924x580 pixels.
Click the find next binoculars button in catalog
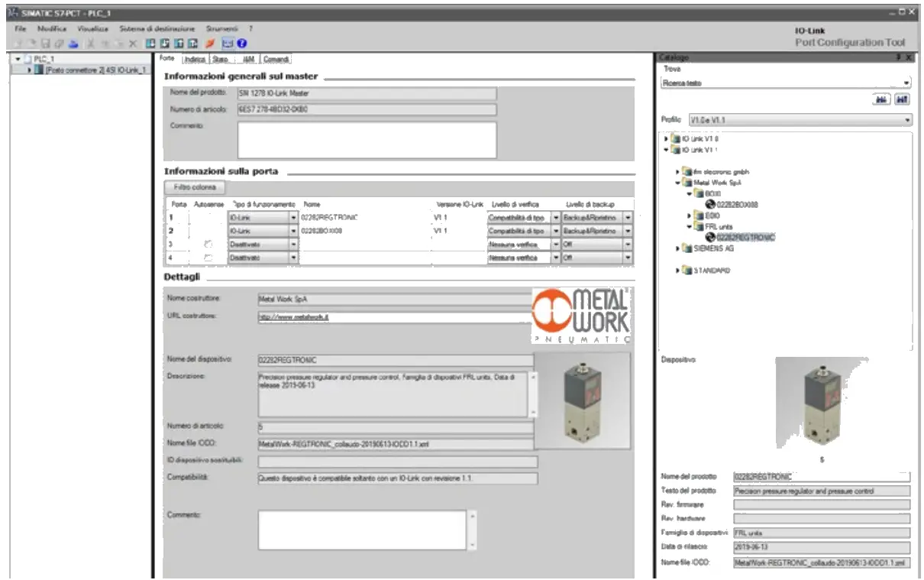pyautogui.click(x=902, y=99)
